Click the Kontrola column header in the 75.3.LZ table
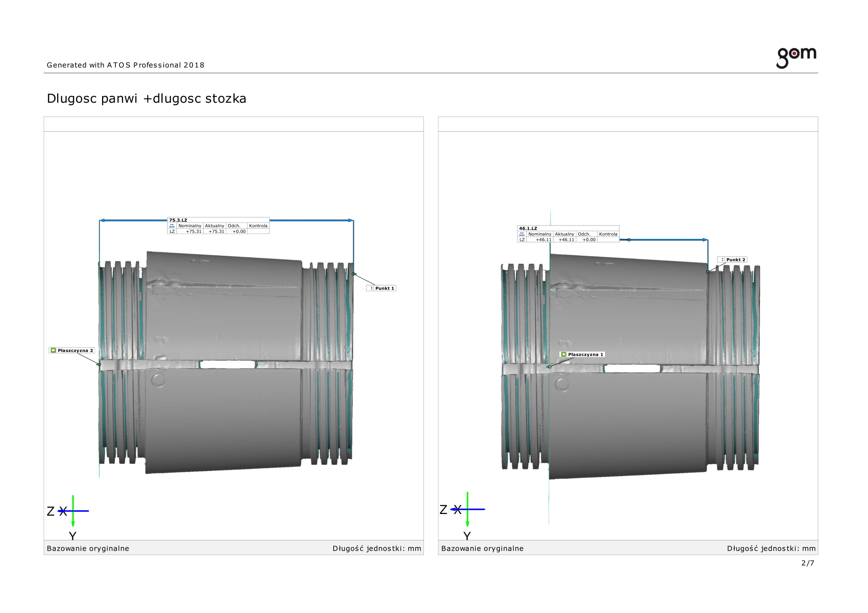 click(258, 225)
